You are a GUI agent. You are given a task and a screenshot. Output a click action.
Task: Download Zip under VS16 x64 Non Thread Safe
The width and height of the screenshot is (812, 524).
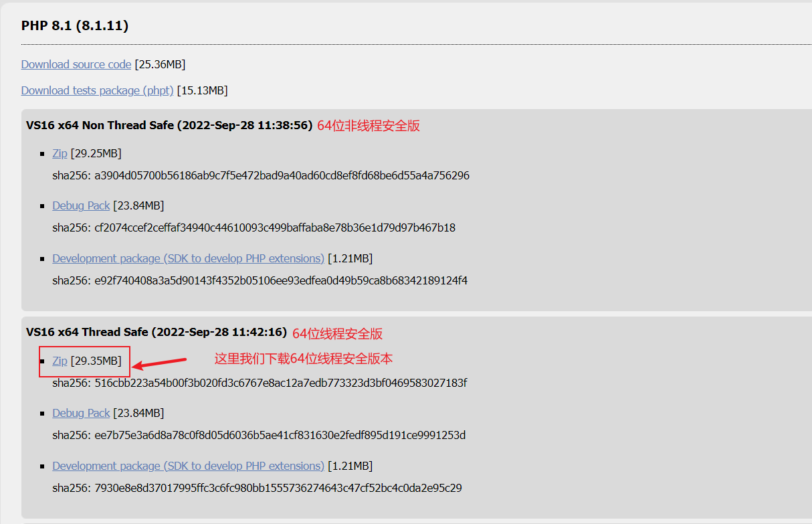[x=60, y=153]
